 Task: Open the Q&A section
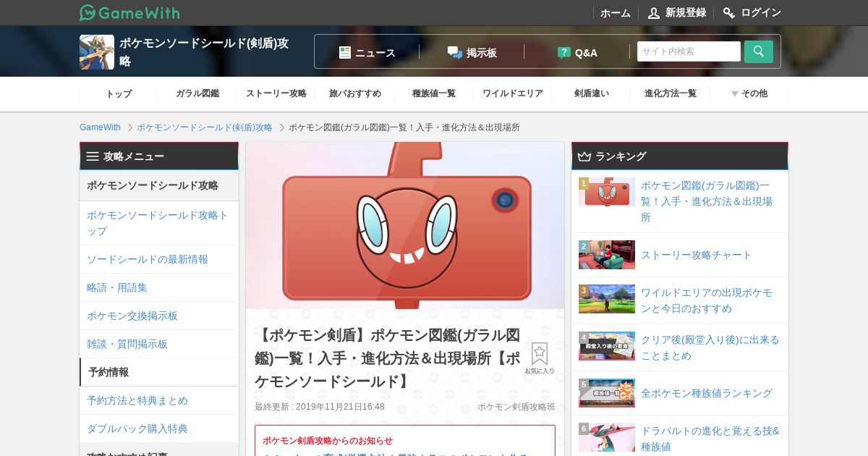click(586, 53)
